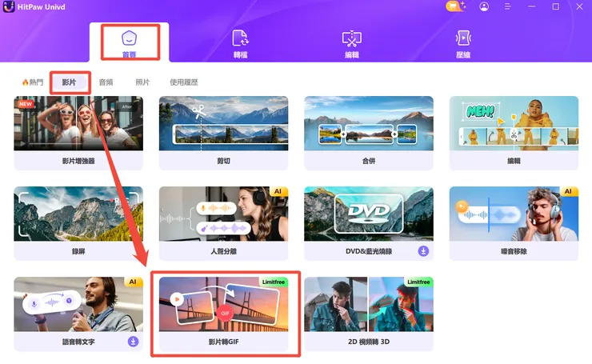
Task: Switch to the 壓縮 compress tab
Action: coord(463,43)
